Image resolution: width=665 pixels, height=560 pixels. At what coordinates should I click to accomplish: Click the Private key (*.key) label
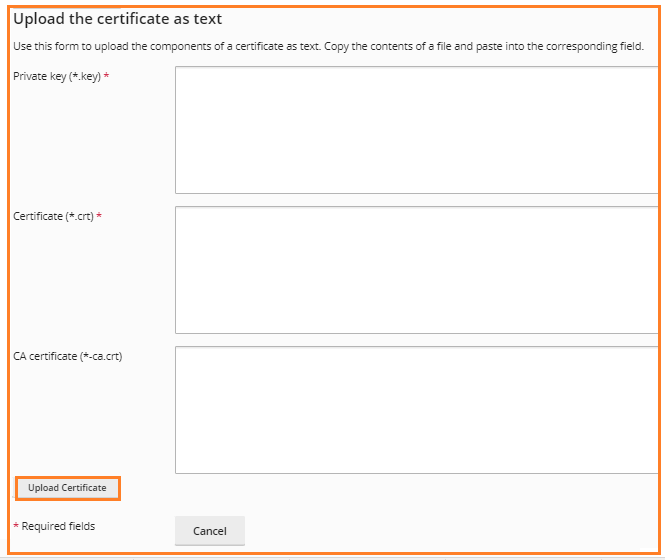(57, 76)
